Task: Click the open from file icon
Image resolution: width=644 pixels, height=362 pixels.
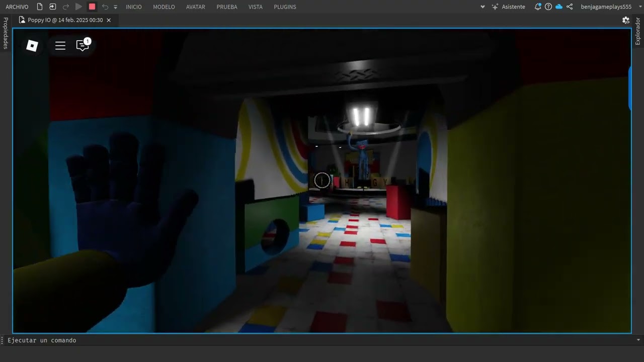Action: [x=52, y=7]
